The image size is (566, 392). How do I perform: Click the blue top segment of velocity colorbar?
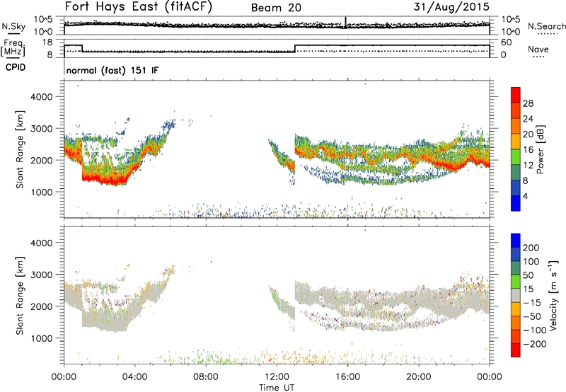pos(516,241)
